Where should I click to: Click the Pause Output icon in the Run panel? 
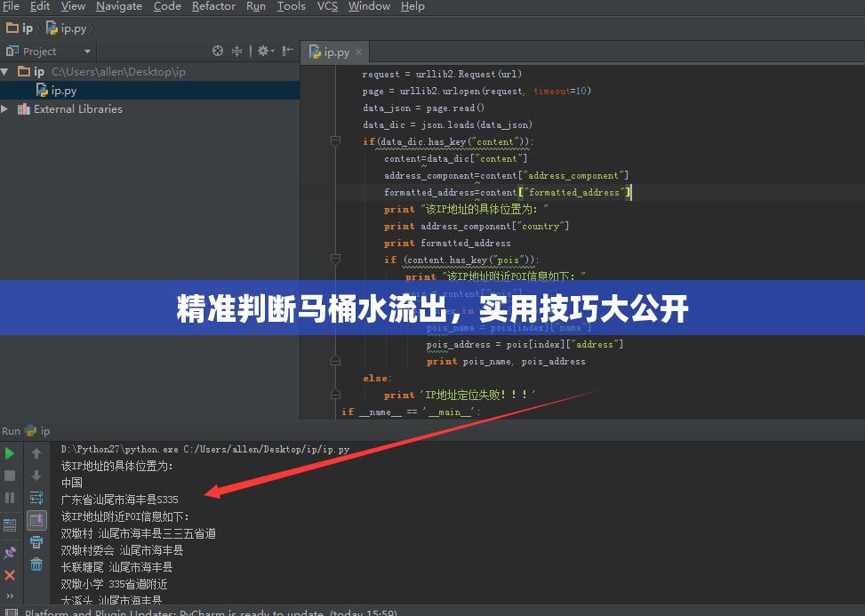coord(10,498)
